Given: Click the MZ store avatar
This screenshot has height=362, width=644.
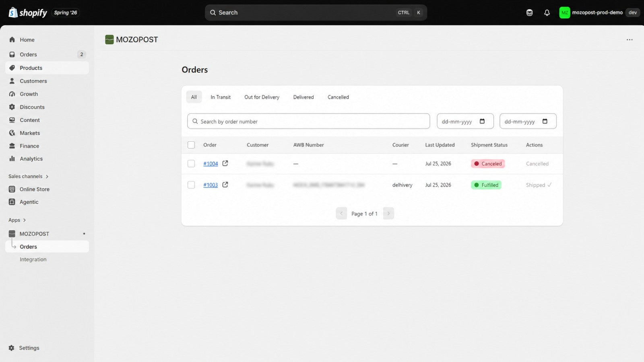Looking at the screenshot, I should tap(564, 12).
